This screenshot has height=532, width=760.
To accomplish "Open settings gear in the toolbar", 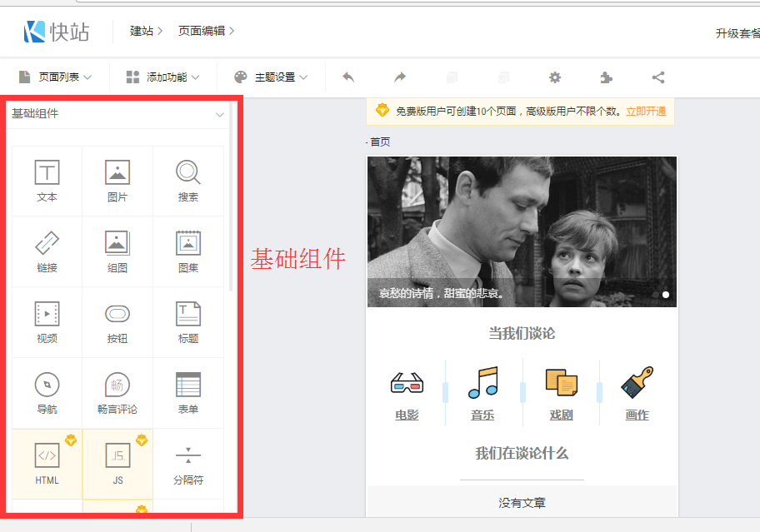I will (555, 77).
